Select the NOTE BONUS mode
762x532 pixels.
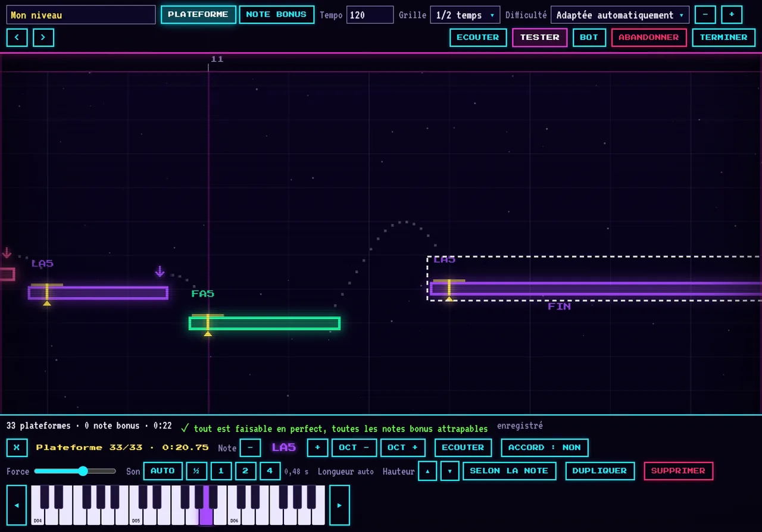point(277,14)
